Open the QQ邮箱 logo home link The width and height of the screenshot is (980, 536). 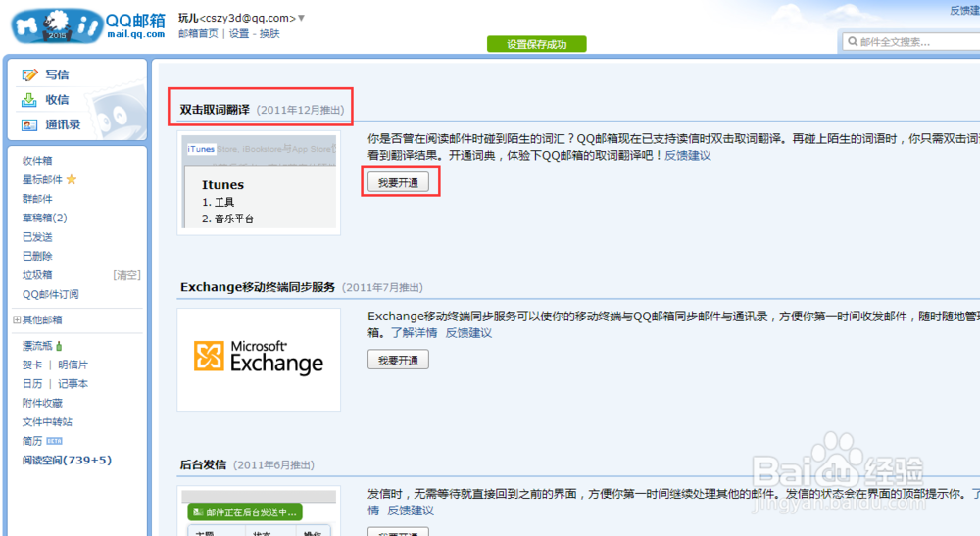click(x=89, y=25)
